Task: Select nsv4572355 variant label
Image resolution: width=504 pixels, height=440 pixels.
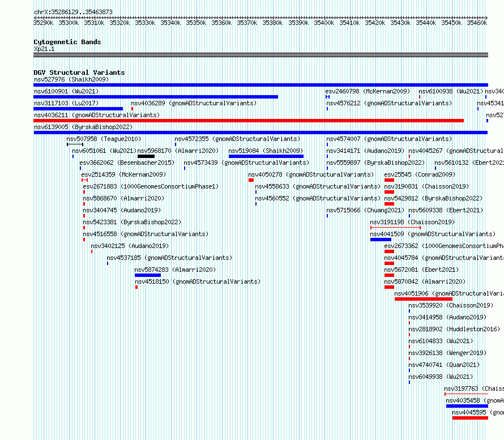Action: tap(237, 139)
